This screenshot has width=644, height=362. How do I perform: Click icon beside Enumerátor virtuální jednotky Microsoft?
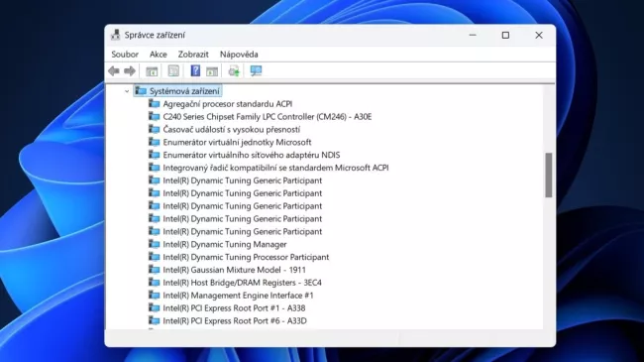tap(155, 142)
